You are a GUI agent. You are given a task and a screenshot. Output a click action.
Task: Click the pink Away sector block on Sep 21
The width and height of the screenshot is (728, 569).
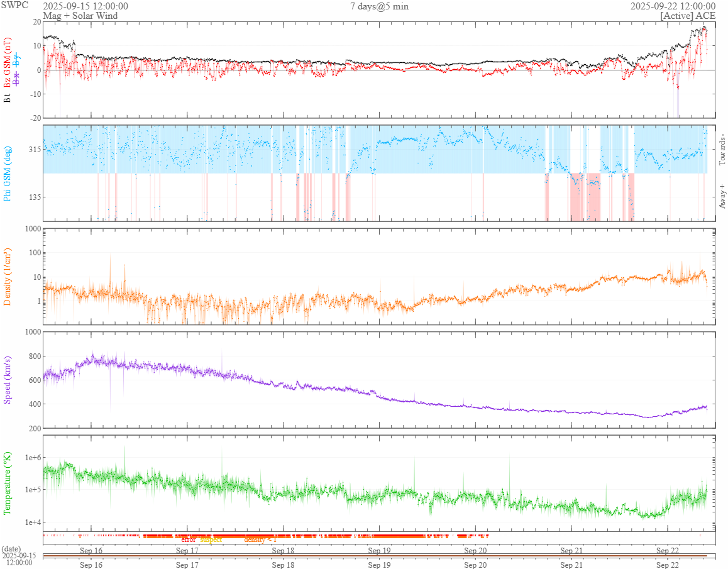pos(576,197)
